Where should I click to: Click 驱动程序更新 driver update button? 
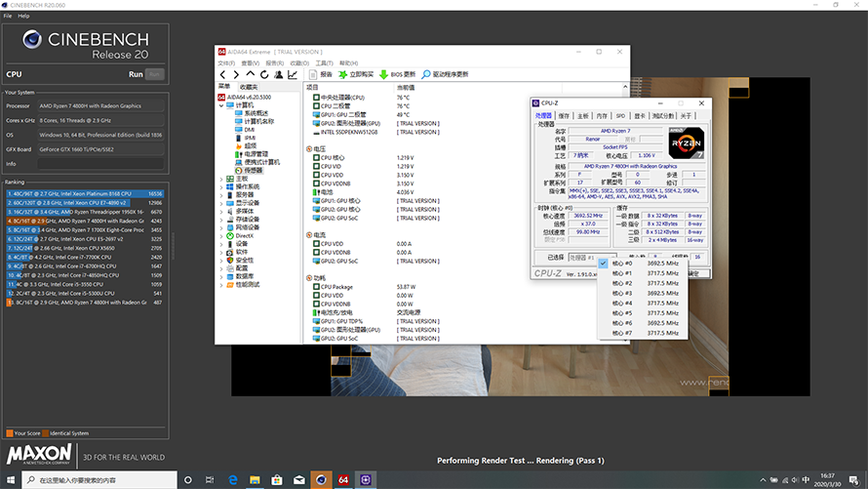tap(445, 74)
